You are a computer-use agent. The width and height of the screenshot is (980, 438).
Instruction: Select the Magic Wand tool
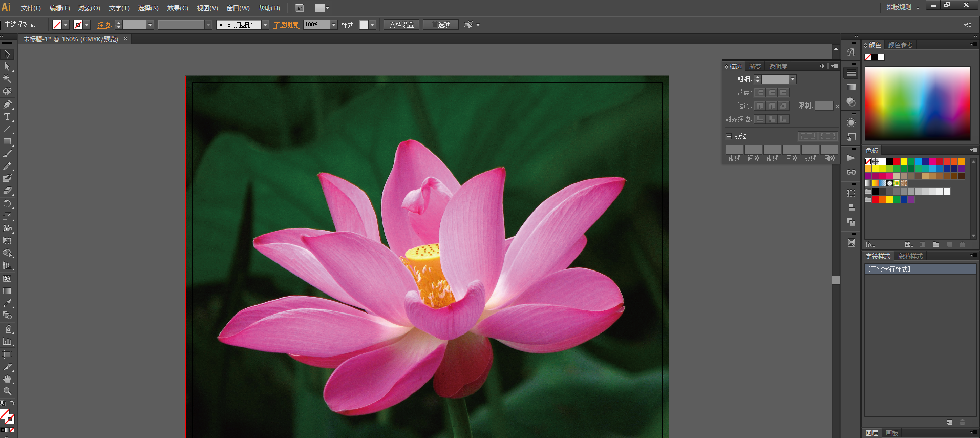click(7, 79)
